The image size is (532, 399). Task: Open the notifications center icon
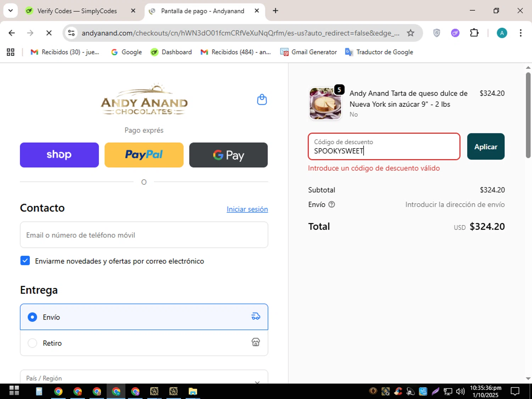[515, 391]
